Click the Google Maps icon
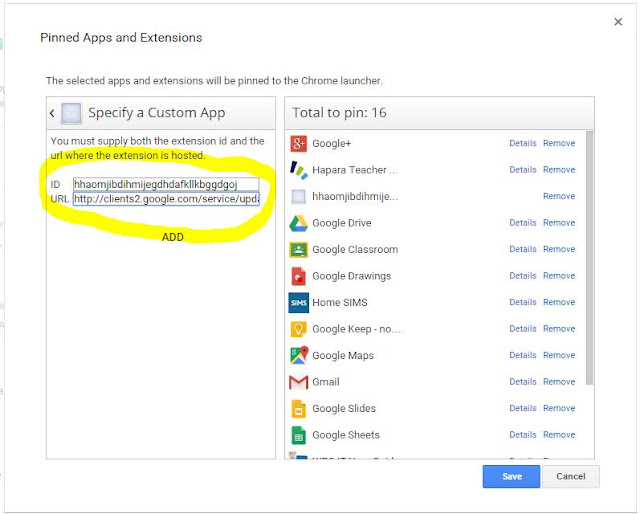The image size is (640, 514). point(298,355)
